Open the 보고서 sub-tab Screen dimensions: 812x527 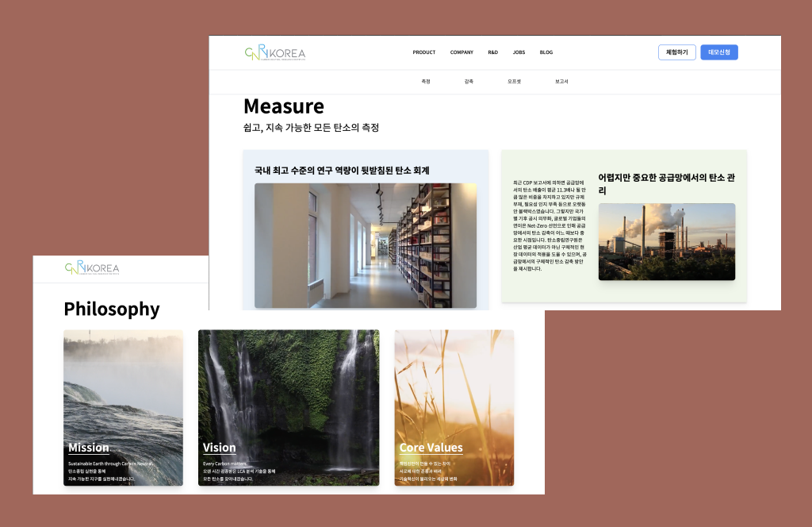(561, 82)
